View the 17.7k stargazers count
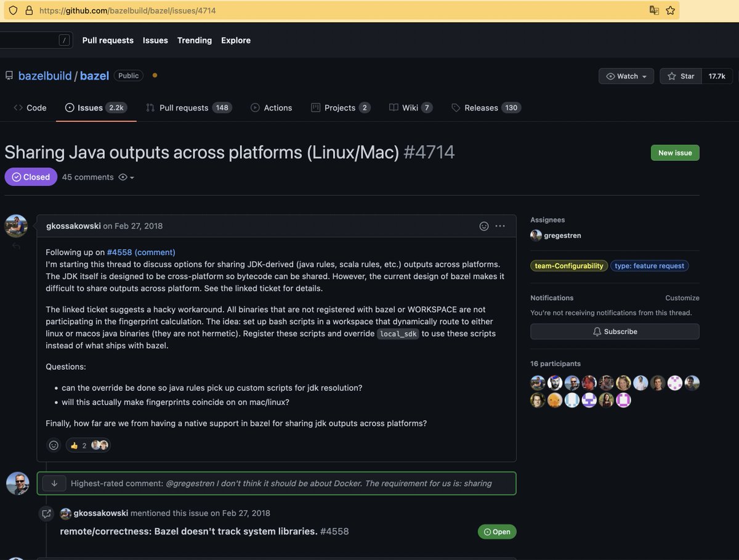Image resolution: width=739 pixels, height=560 pixels. (x=717, y=76)
